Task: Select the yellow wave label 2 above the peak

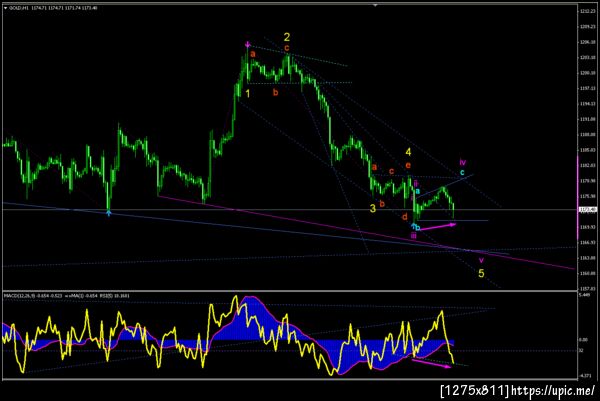Action: click(287, 37)
